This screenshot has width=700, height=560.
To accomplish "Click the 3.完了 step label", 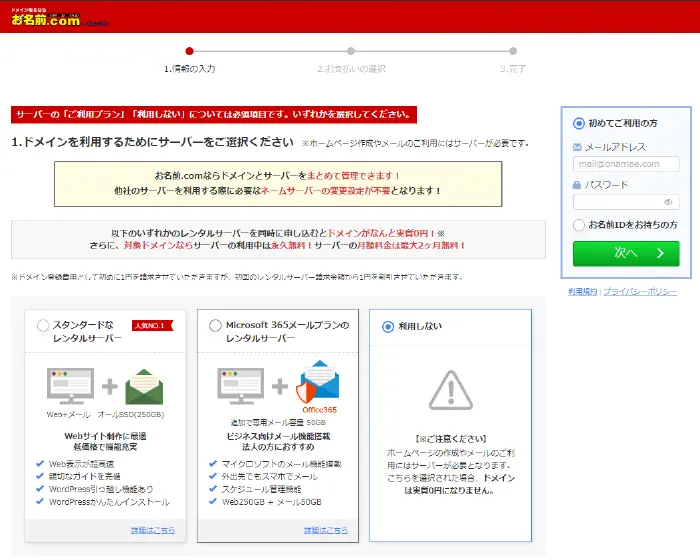I will point(513,69).
